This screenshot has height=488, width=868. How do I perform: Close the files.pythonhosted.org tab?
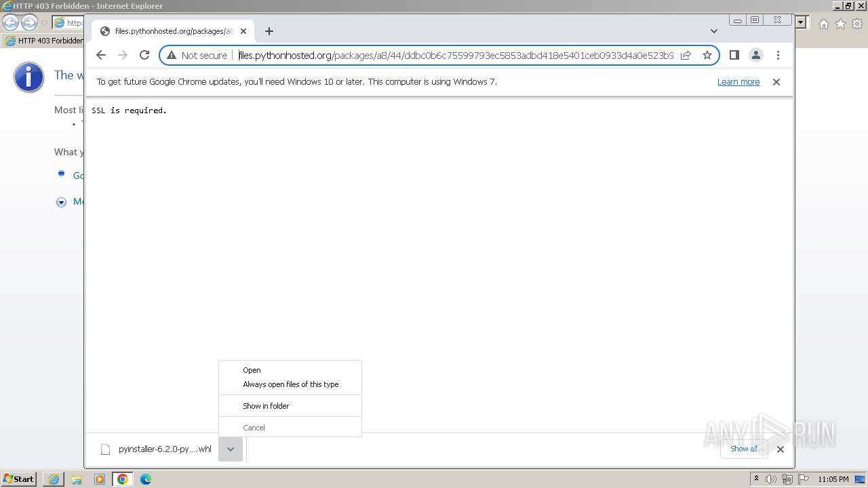pos(243,31)
